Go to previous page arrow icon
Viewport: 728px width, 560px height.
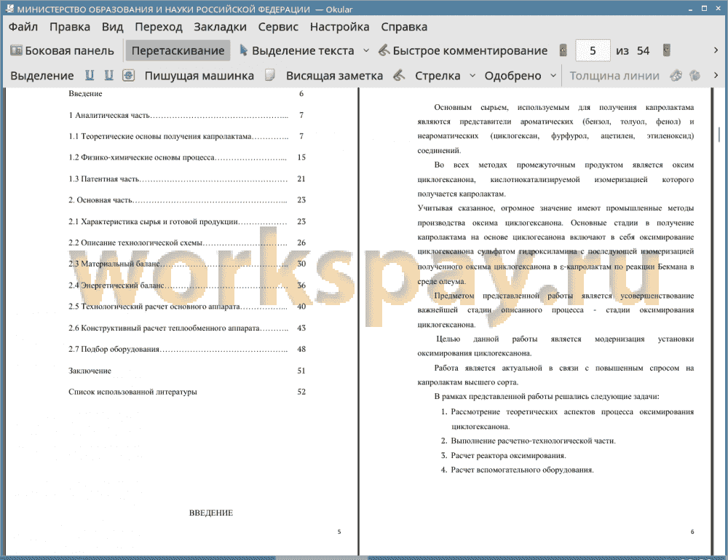tap(563, 50)
